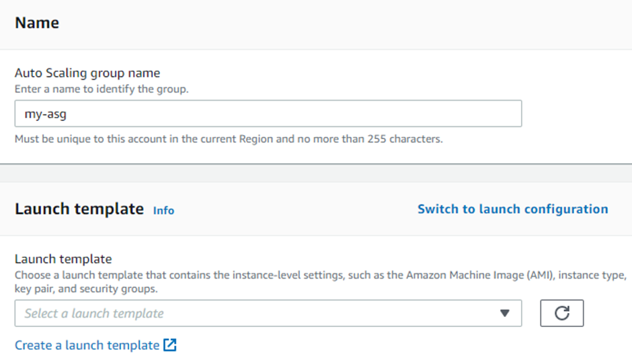
Task: Click the external link icon beside Create a launch template
Action: coord(170,345)
